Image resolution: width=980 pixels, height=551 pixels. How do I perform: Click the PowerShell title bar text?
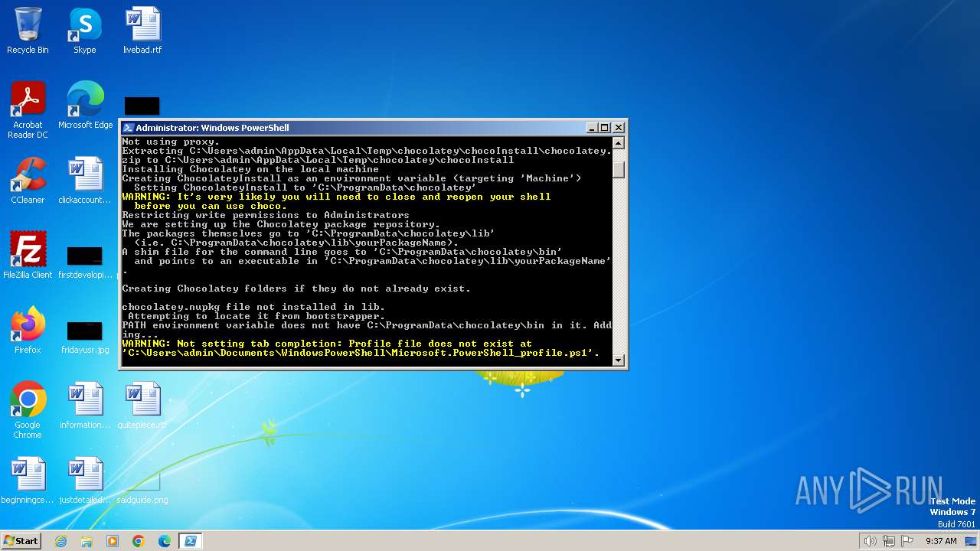[x=213, y=128]
